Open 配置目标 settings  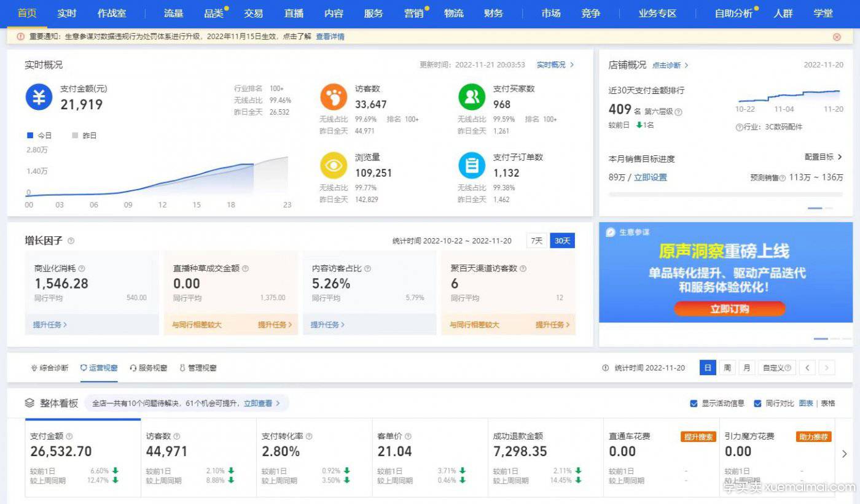click(824, 157)
